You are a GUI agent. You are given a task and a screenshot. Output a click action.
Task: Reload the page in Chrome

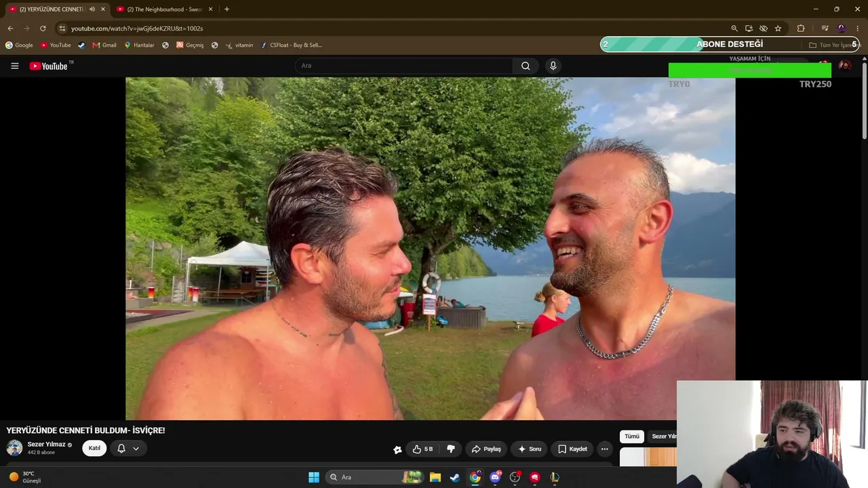(43, 28)
